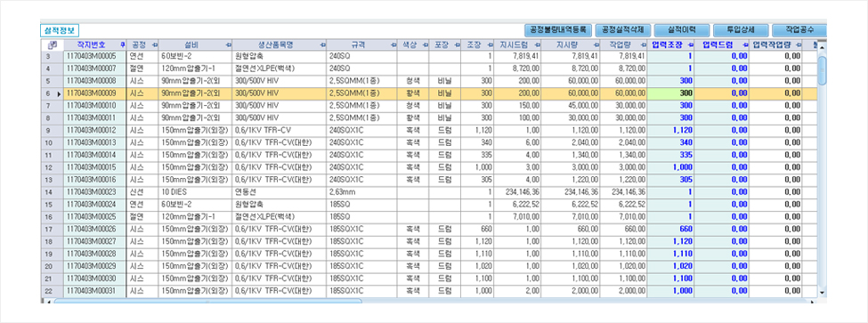
Task: Click 지시드럼 value 6,00 in row 10
Action: coord(516,142)
